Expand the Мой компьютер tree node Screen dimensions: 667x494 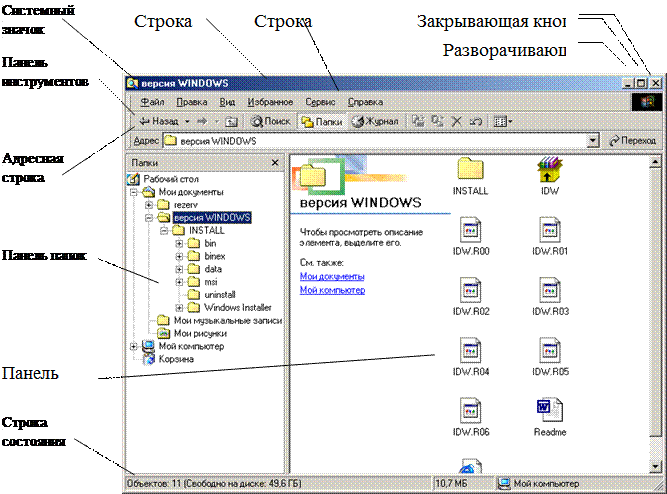tap(134, 346)
